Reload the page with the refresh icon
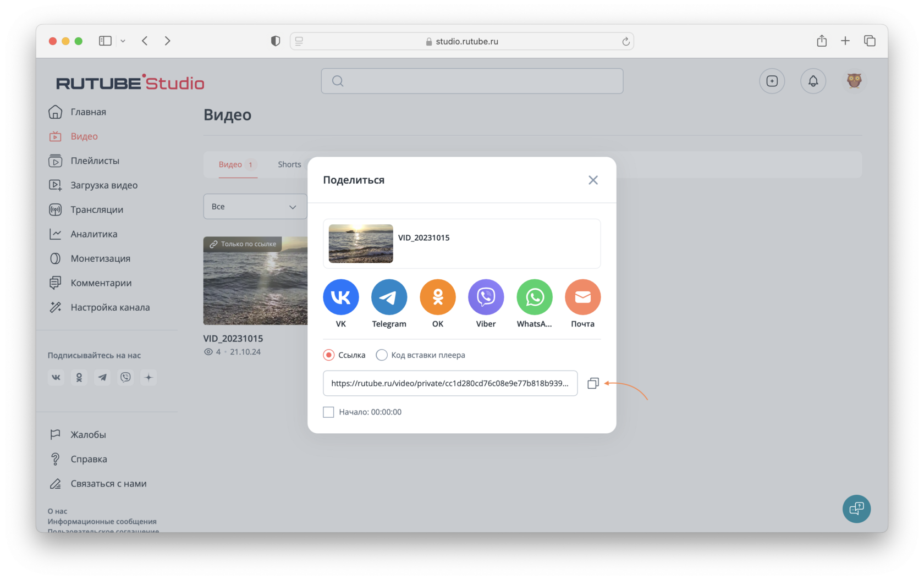Viewport: 924px width, 580px height. (x=626, y=41)
